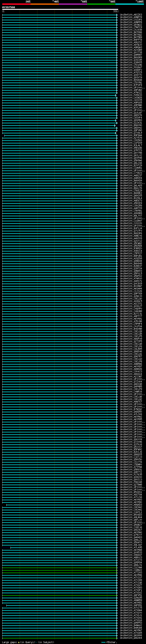Select the label UniRef100_A4H3Y8
The height and width of the screenshot is (644, 146).
click(131, 239)
